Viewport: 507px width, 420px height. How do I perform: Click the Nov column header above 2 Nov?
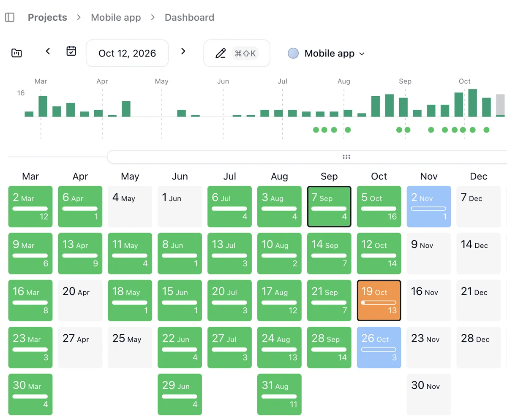click(x=429, y=176)
